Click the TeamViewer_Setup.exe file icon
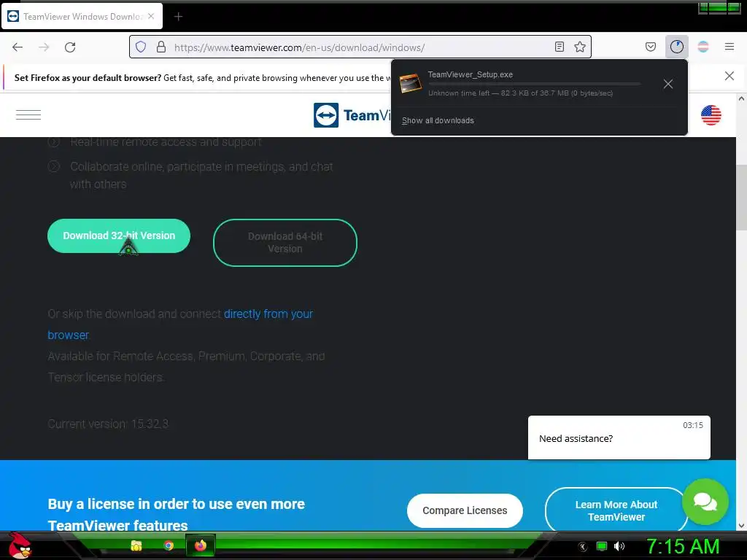Screen dimensions: 747x560 click(410, 83)
